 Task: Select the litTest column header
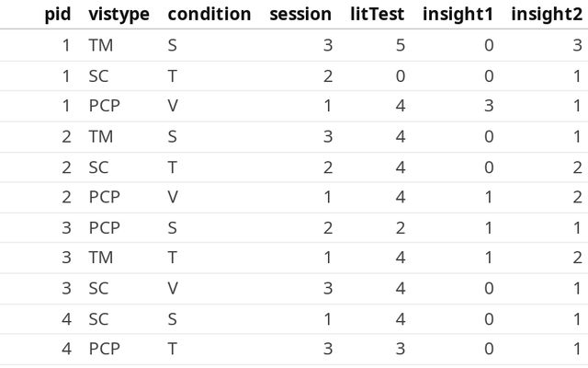378,14
